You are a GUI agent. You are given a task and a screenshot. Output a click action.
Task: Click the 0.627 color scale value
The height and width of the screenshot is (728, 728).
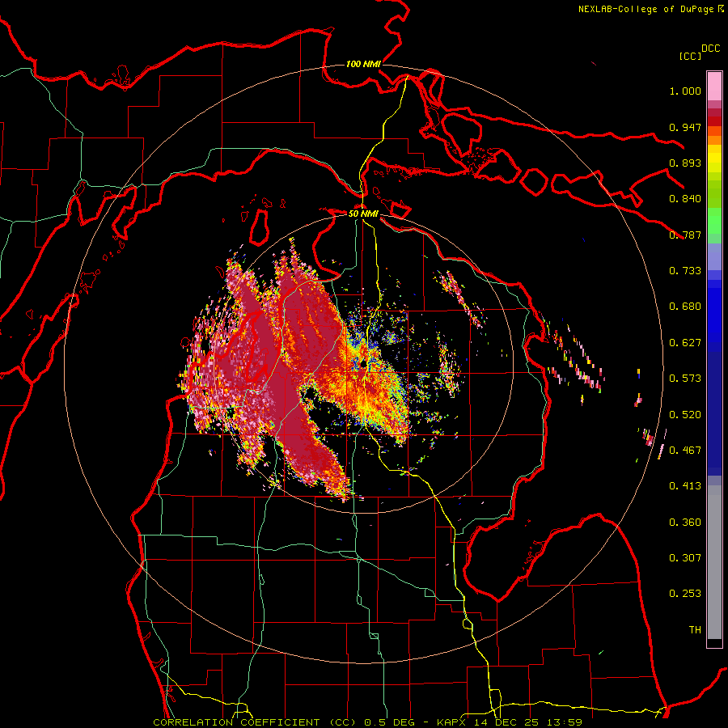[685, 343]
